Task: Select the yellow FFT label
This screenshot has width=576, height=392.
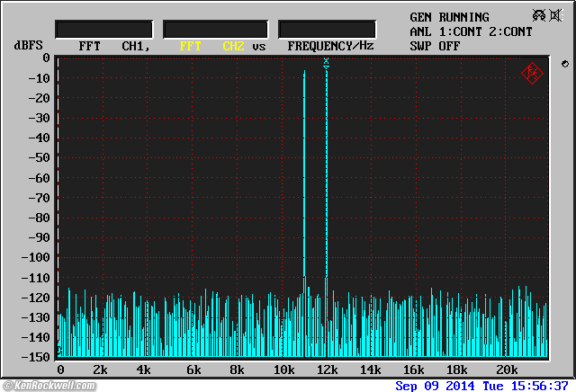Action: point(191,46)
